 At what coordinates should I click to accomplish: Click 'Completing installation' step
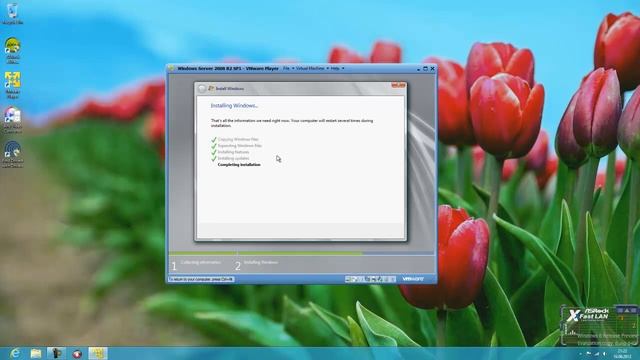click(x=239, y=165)
